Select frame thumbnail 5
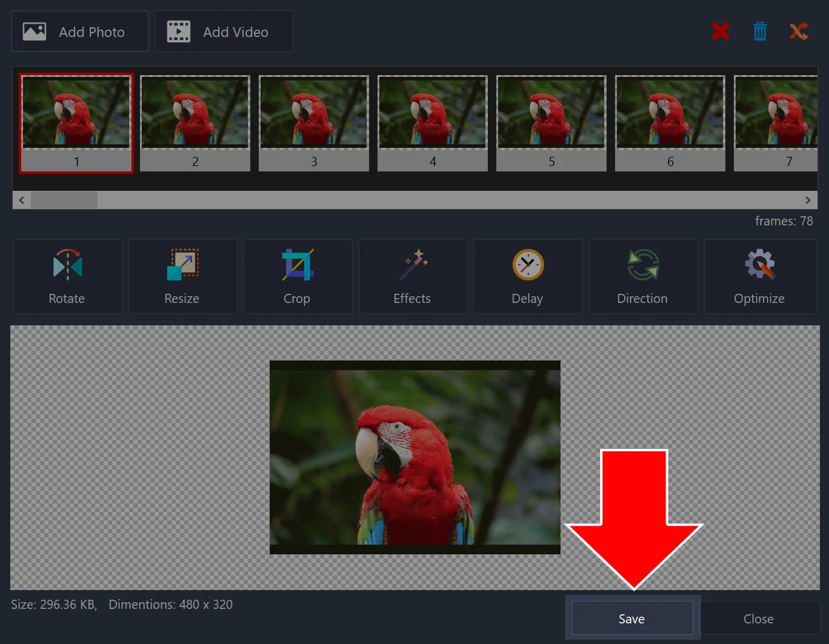Image resolution: width=829 pixels, height=644 pixels. 551,124
